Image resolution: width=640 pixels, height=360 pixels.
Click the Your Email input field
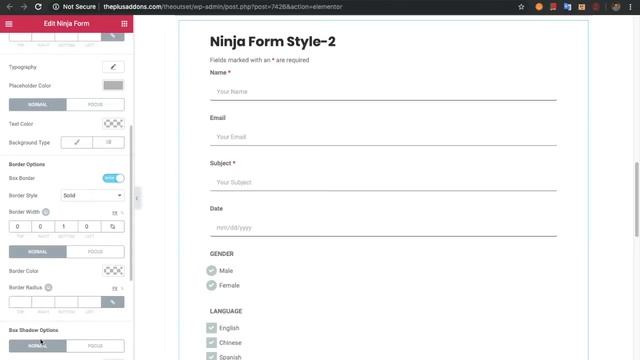383,137
